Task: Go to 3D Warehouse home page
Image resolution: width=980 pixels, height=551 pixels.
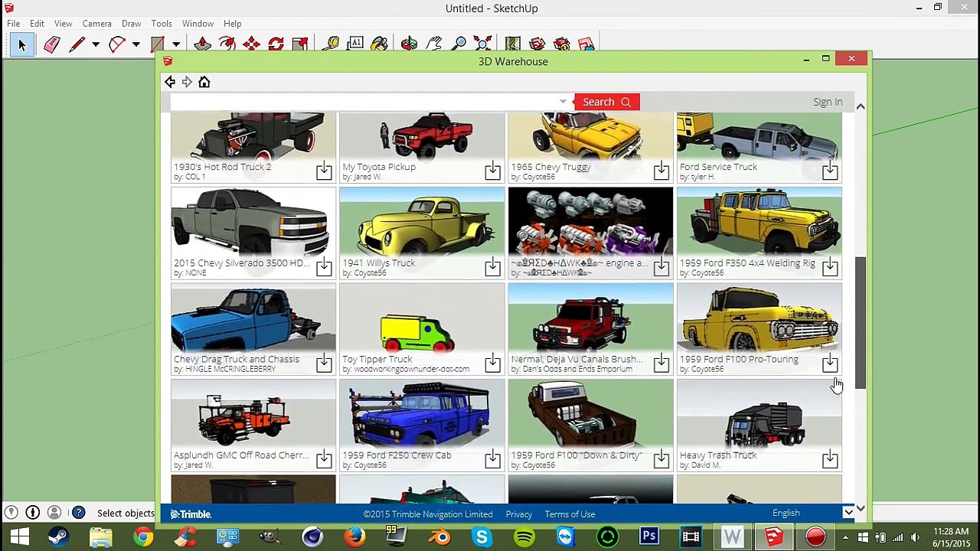Action: click(204, 82)
